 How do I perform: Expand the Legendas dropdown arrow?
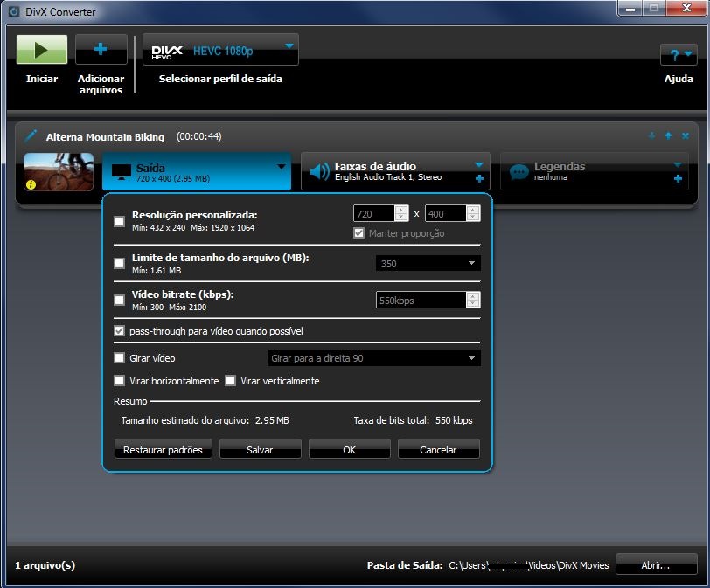point(678,164)
